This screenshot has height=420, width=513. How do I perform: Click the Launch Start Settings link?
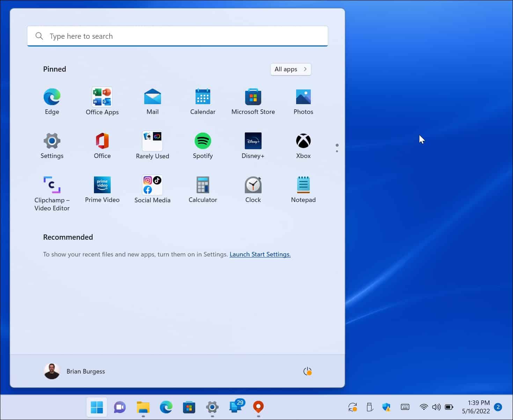260,254
